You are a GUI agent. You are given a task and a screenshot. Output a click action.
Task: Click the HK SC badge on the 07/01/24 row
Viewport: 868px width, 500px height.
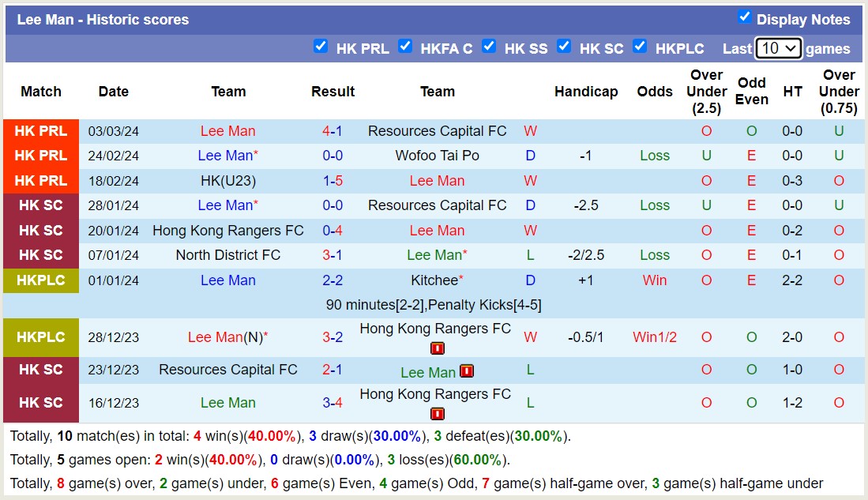(x=40, y=255)
